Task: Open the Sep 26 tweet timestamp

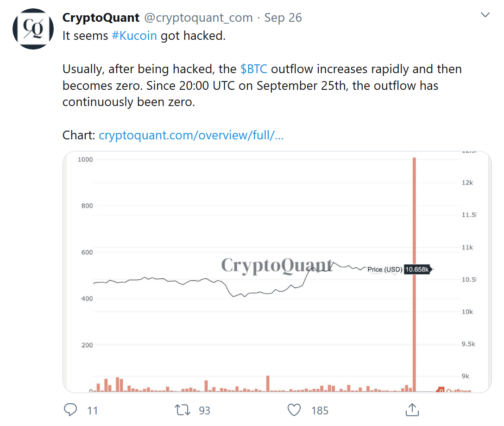Action: tap(283, 18)
